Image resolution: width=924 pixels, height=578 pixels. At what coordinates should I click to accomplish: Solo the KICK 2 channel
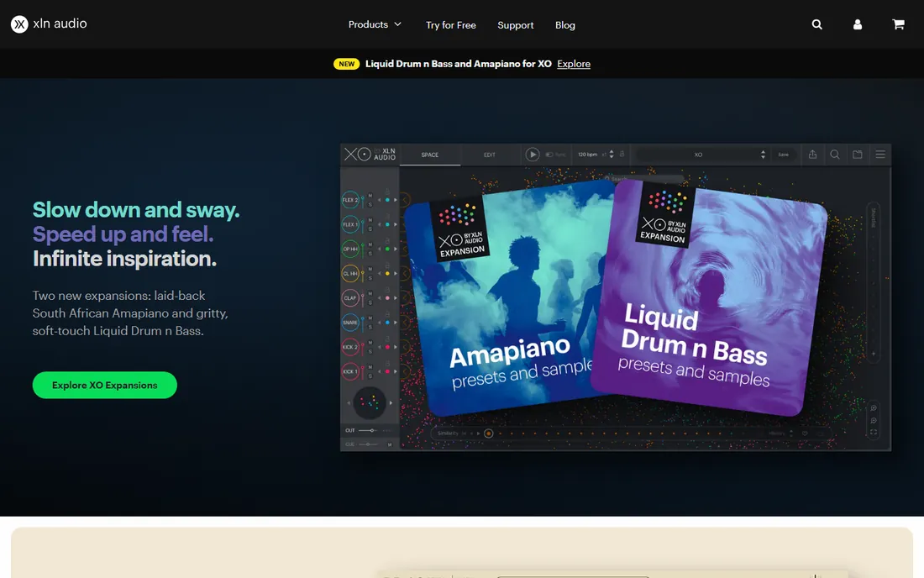(x=370, y=352)
